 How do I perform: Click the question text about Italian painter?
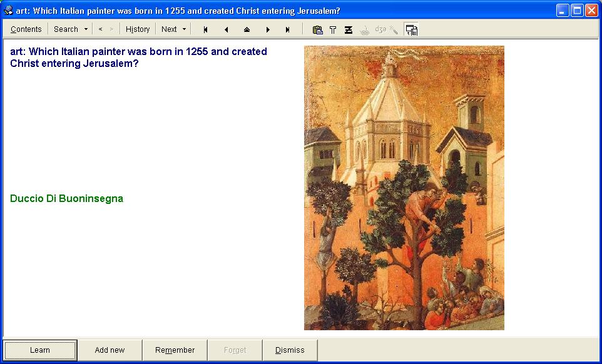tap(138, 58)
